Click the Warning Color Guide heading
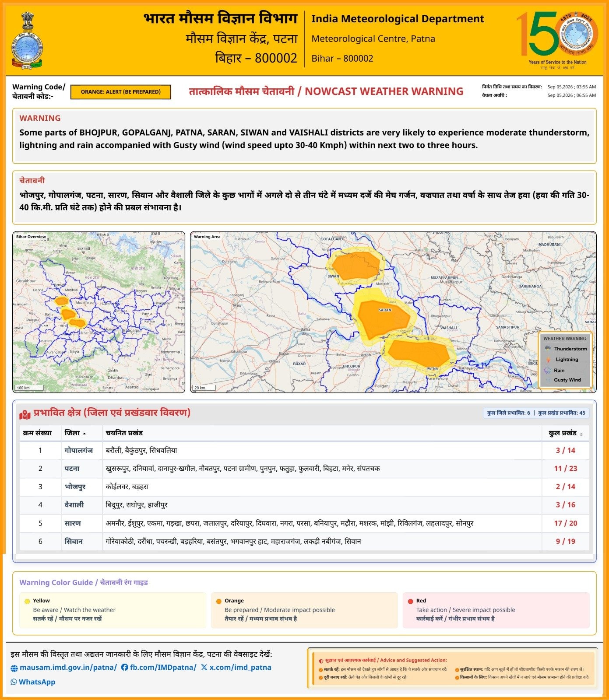This screenshot has width=609, height=700. pyautogui.click(x=84, y=583)
